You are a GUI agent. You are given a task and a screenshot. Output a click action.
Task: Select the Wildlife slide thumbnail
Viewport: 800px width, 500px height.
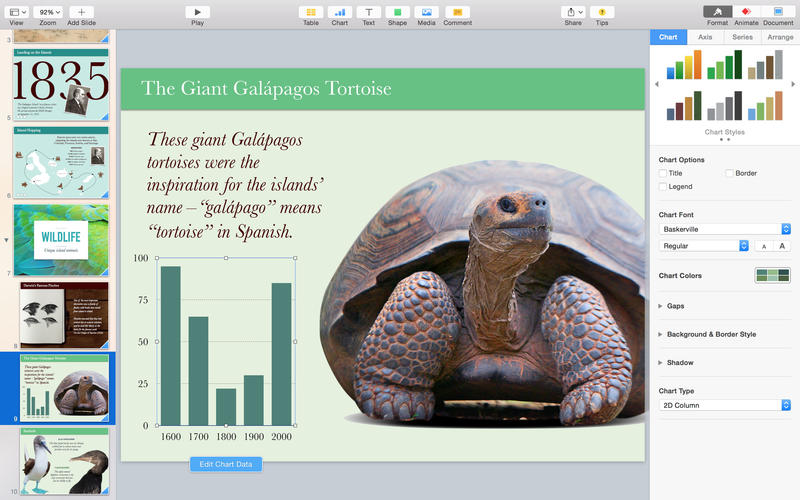point(61,239)
